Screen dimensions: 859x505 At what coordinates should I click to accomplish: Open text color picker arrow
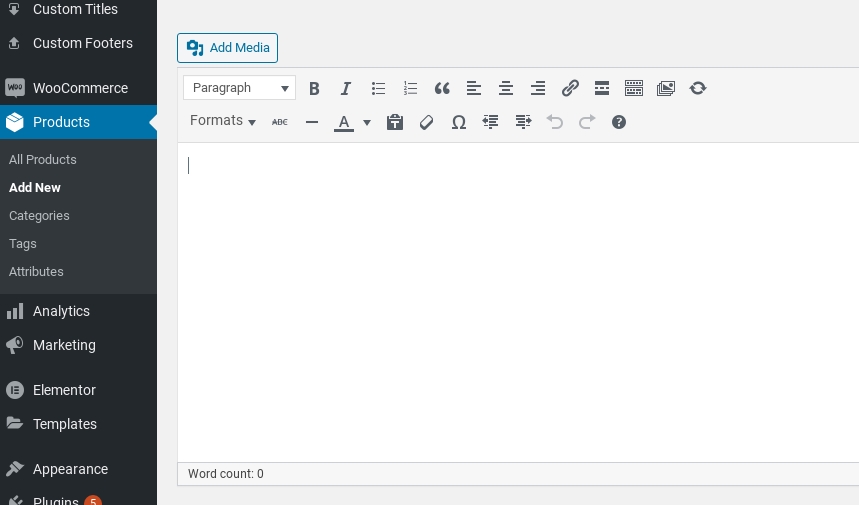pyautogui.click(x=367, y=122)
